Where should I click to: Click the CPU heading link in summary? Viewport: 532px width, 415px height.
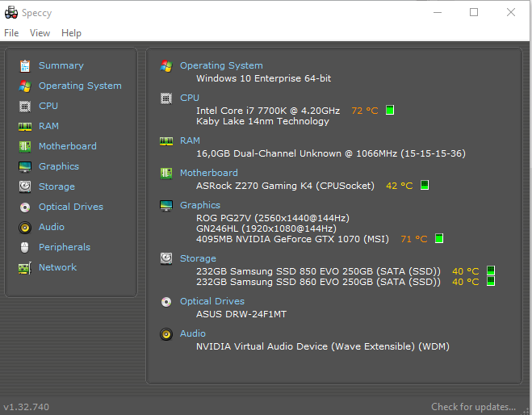(190, 98)
